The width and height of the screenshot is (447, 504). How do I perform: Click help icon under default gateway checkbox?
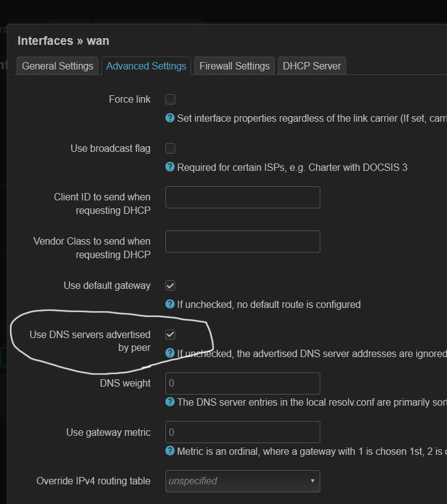pos(170,304)
